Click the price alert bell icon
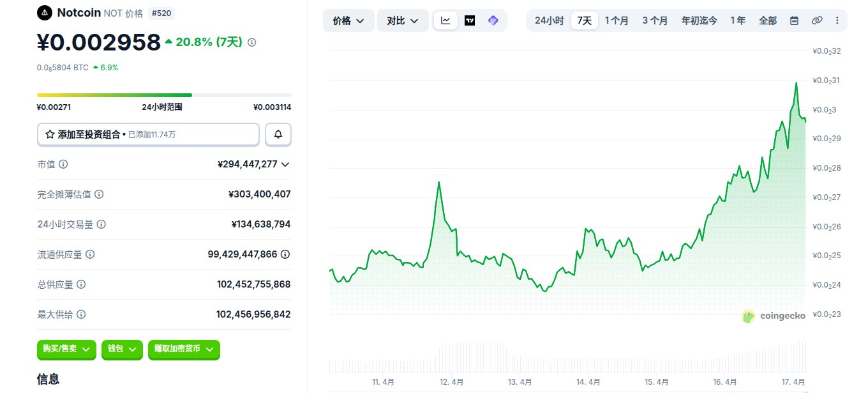This screenshot has height=393, width=868. [x=278, y=135]
